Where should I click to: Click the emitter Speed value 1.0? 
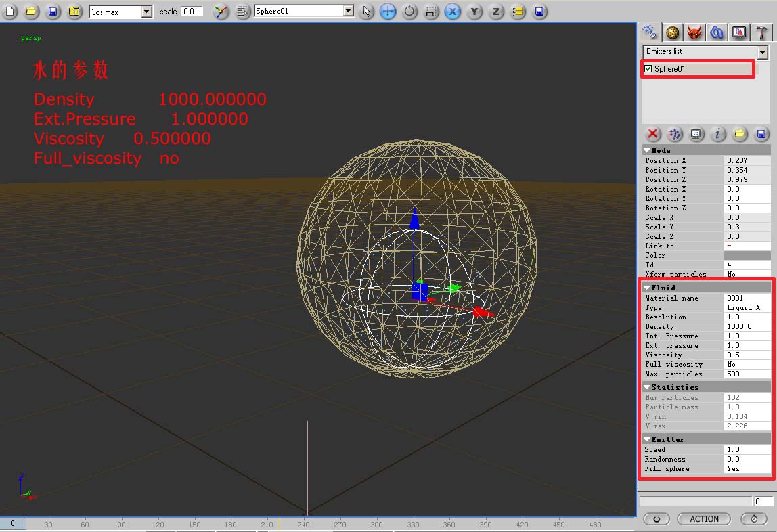(x=747, y=449)
